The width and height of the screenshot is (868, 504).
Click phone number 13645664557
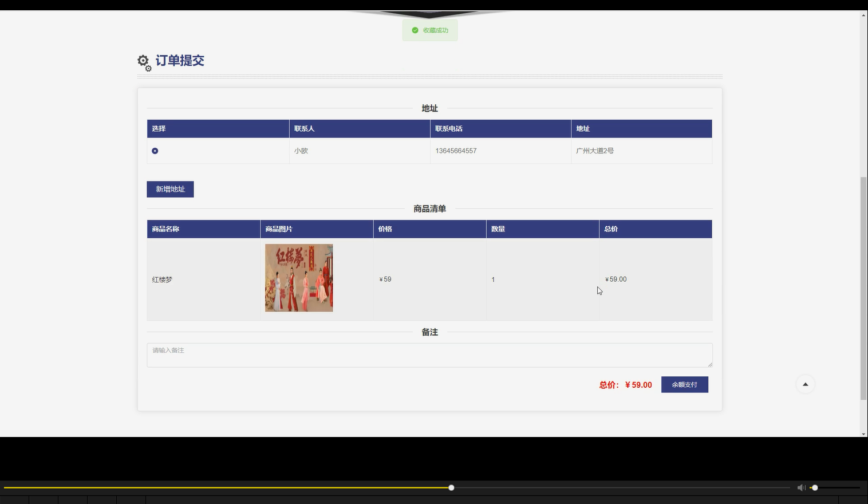(456, 151)
